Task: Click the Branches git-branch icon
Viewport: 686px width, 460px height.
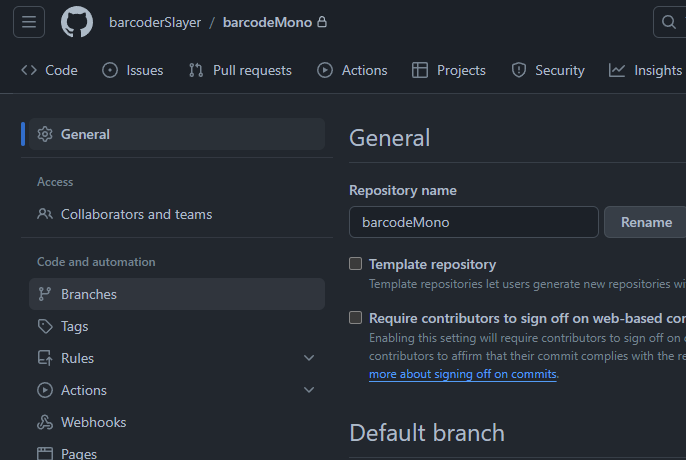Action: [45, 294]
